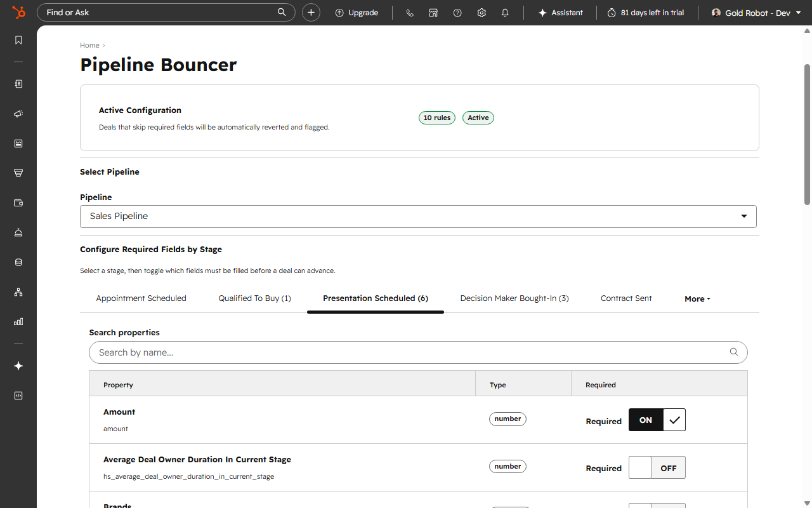The width and height of the screenshot is (812, 508).
Task: Open the service bell icon in the sidebar
Action: [x=18, y=232]
